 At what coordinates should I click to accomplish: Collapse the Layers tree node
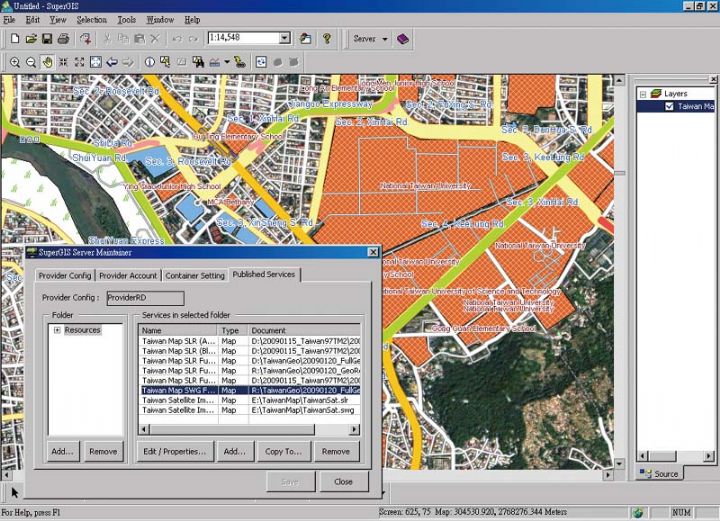tap(644, 94)
